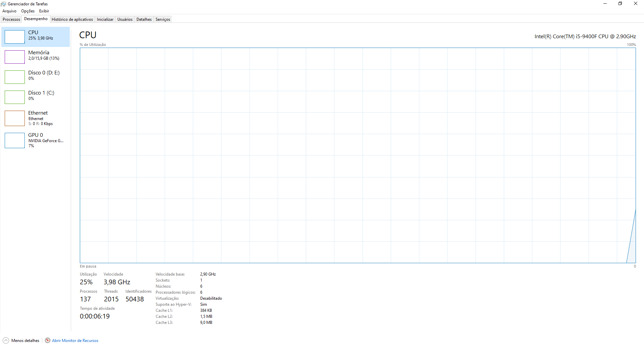
Task: Open the Detalhes tab
Action: tap(144, 19)
